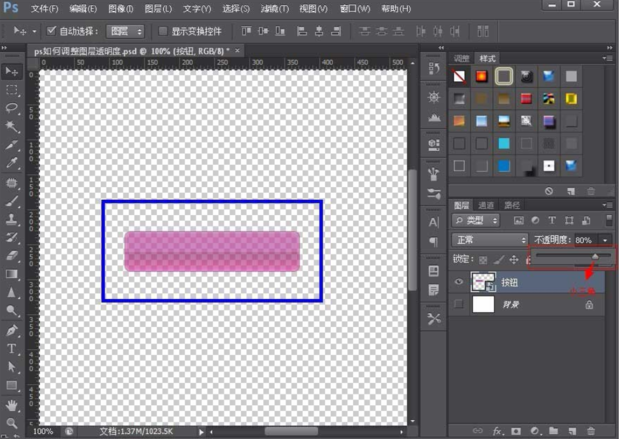Viewport: 620px width, 439px height.
Task: Open the 滤镜(T) menu
Action: (274, 9)
